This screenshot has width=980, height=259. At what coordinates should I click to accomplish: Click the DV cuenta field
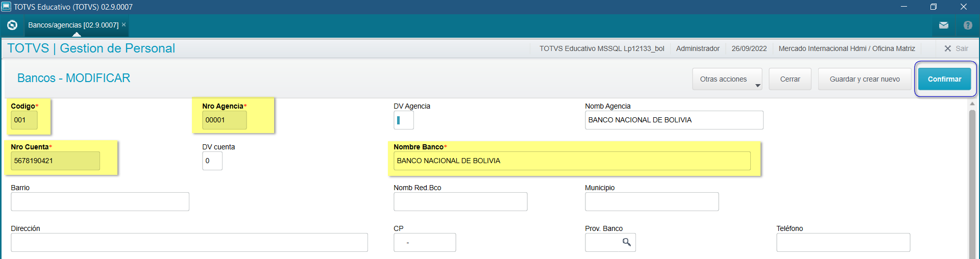click(212, 161)
